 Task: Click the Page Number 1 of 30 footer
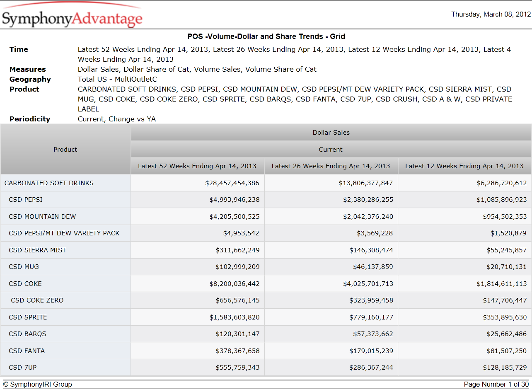tap(496, 384)
